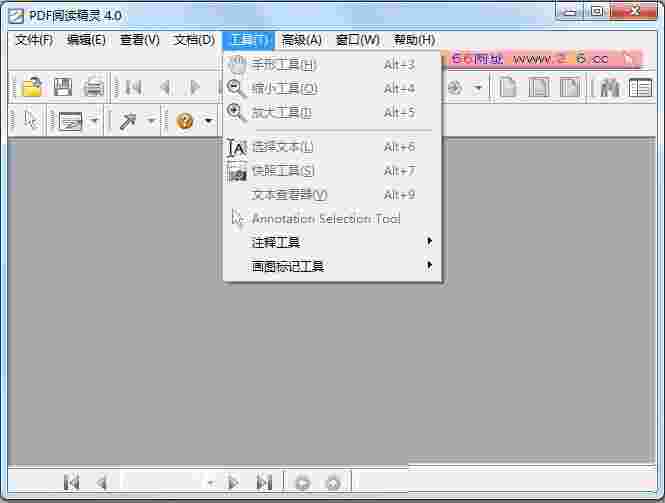This screenshot has height=503, width=665.
Task: Click the binoculars search icon
Action: pos(609,87)
